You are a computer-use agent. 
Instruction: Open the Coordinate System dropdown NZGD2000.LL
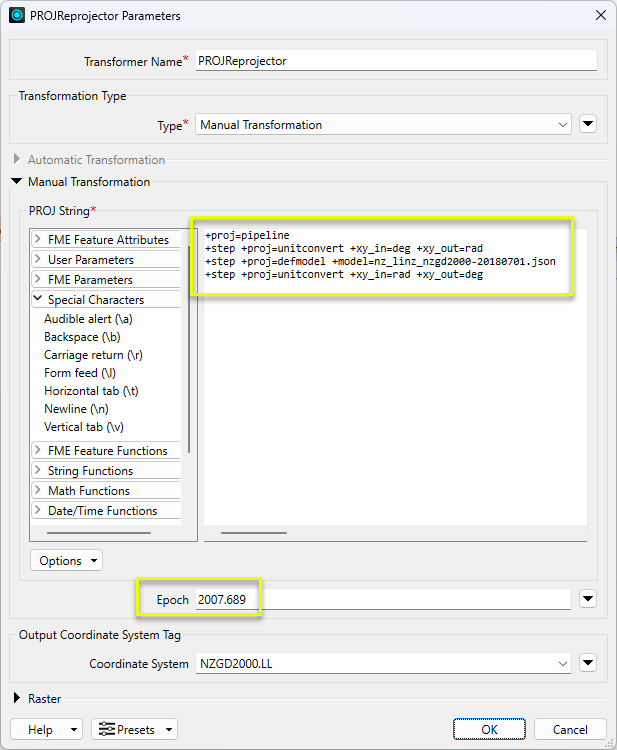383,663
